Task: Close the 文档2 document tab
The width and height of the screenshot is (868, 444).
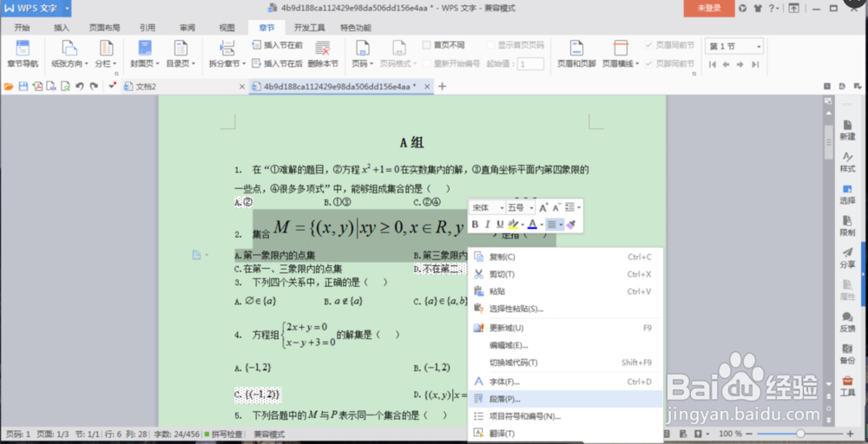Action: pyautogui.click(x=242, y=86)
